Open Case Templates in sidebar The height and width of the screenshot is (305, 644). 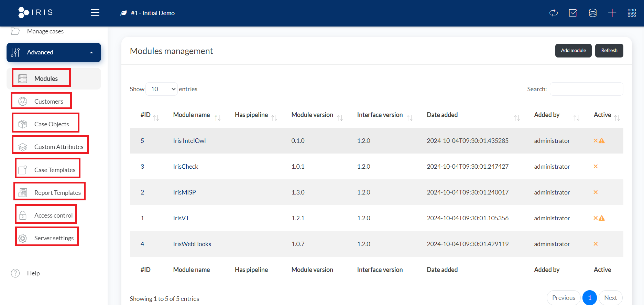point(55,170)
